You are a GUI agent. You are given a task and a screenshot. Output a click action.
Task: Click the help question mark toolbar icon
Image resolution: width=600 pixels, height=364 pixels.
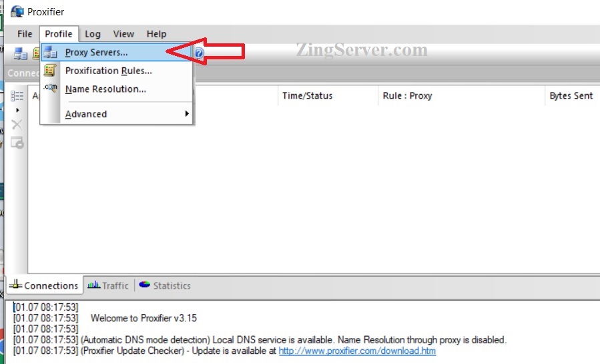tap(199, 53)
